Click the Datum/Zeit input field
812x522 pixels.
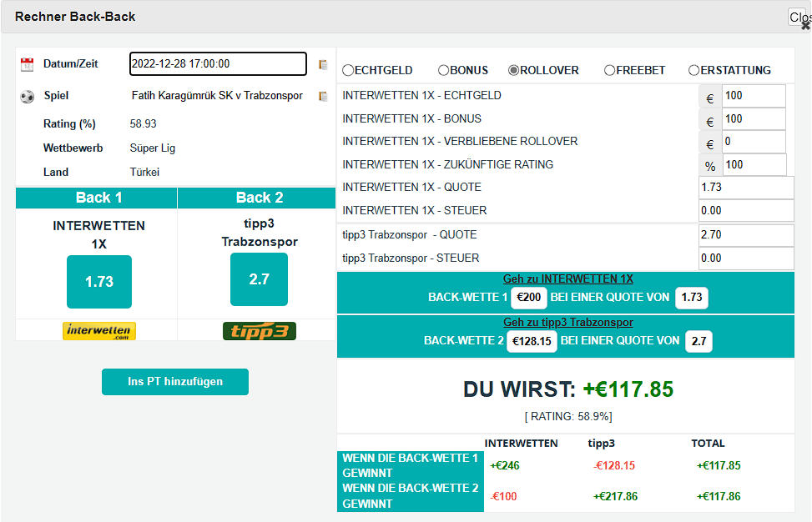(218, 63)
